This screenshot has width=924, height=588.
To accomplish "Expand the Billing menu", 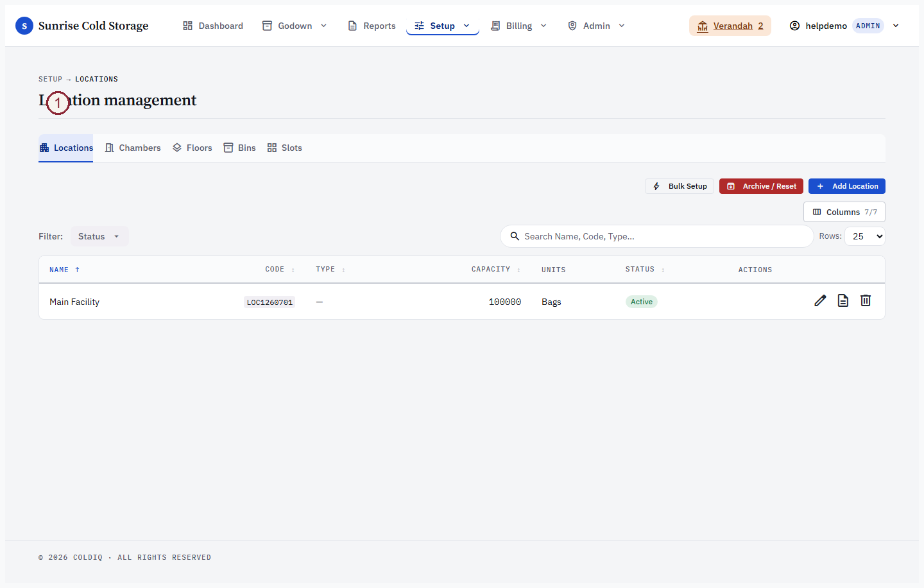I will pos(519,26).
